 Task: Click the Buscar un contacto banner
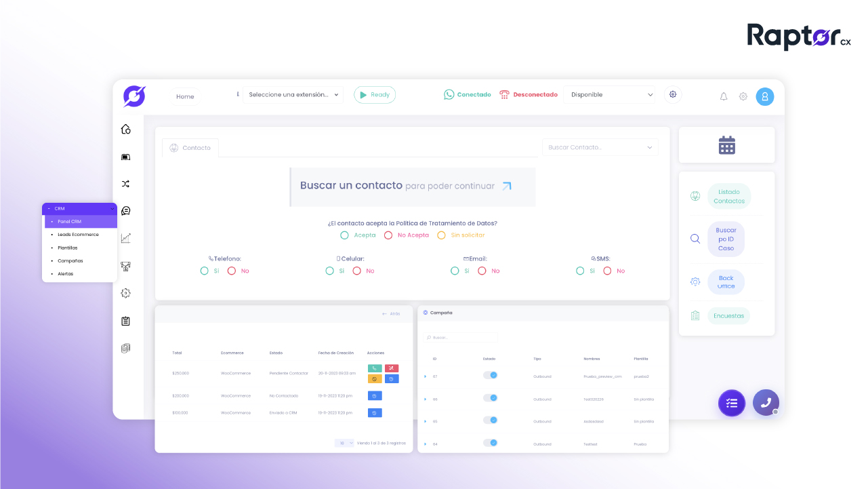click(x=413, y=187)
